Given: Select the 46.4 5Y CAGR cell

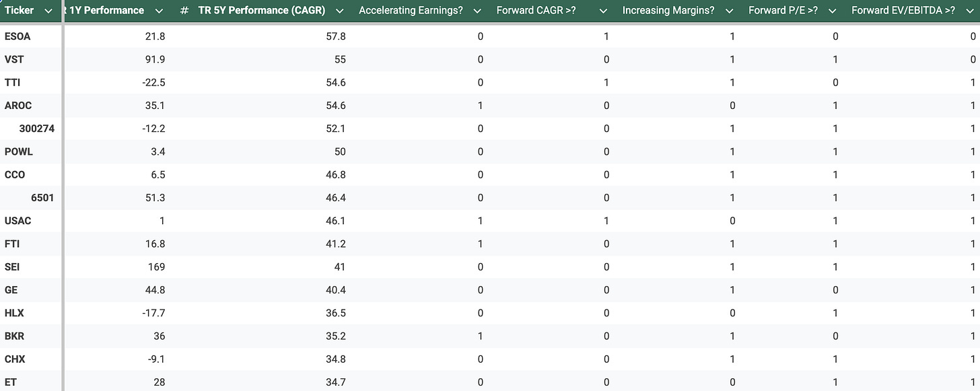Looking at the screenshot, I should click(336, 198).
